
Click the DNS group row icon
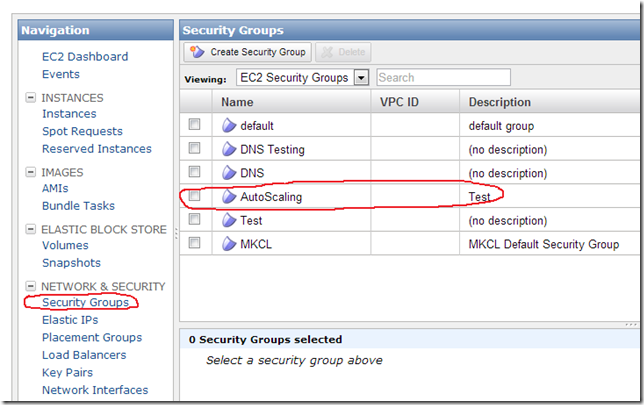[x=229, y=173]
